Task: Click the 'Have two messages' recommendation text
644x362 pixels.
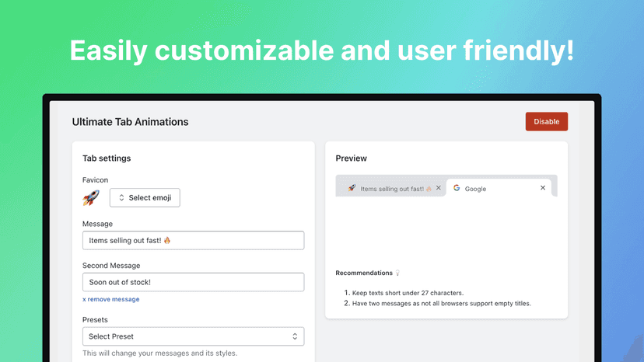Action: (x=442, y=304)
